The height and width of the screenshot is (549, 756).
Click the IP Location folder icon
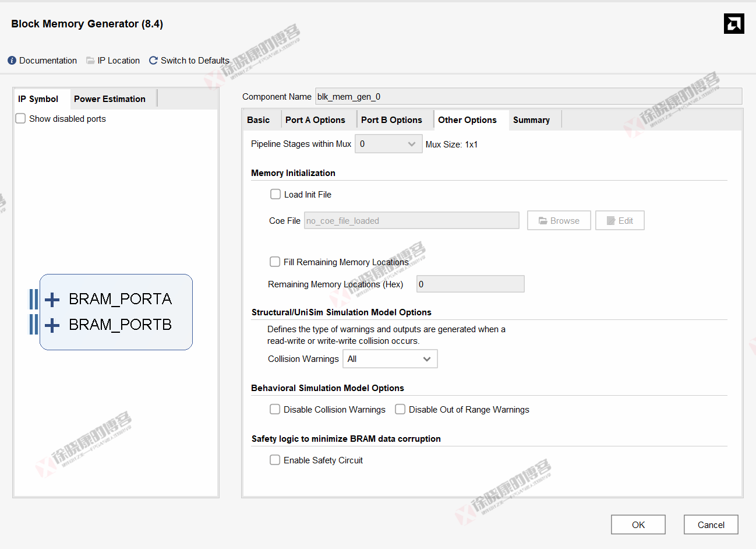pos(90,60)
